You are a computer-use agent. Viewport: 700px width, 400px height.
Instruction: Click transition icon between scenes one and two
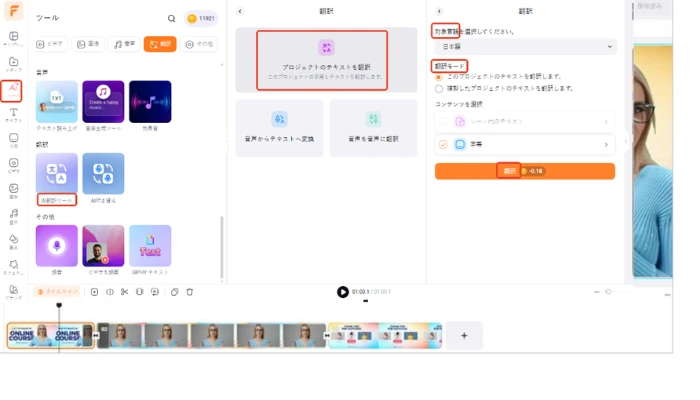click(96, 335)
